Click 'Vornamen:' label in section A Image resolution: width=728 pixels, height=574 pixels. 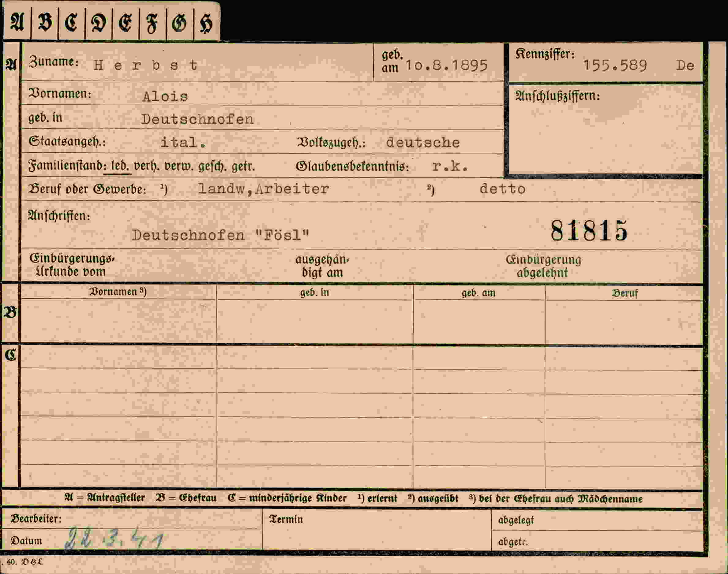pyautogui.click(x=60, y=93)
